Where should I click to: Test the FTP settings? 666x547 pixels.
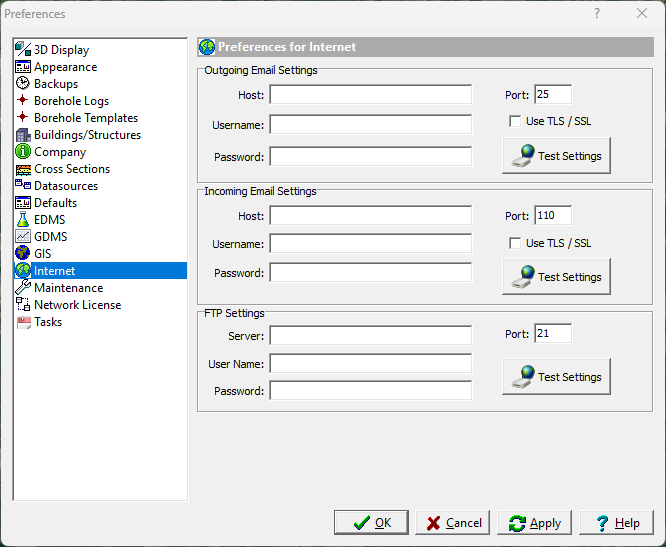tap(556, 377)
